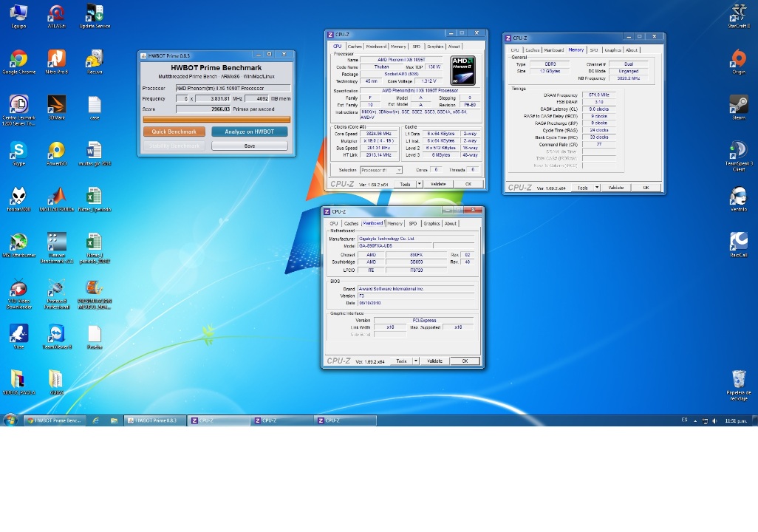The image size is (758, 532).
Task: Switch to Caches tab in CPU-Z CPU window
Action: [355, 47]
